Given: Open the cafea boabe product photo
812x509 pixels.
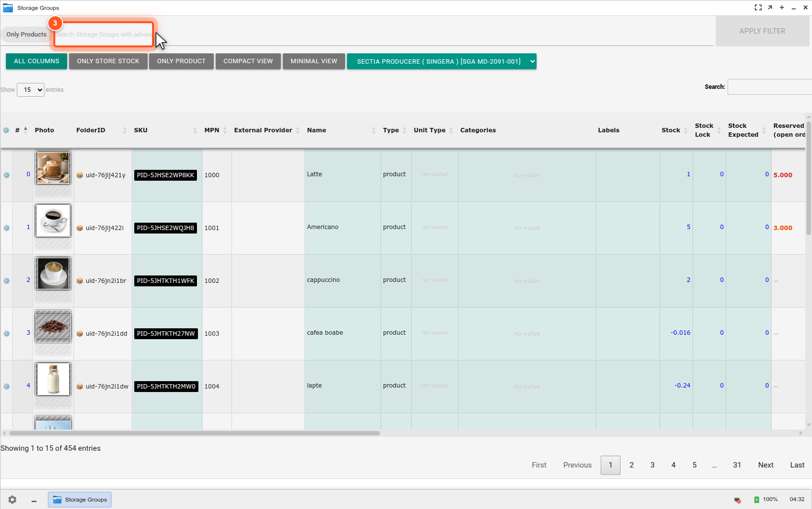Looking at the screenshot, I should coord(53,326).
